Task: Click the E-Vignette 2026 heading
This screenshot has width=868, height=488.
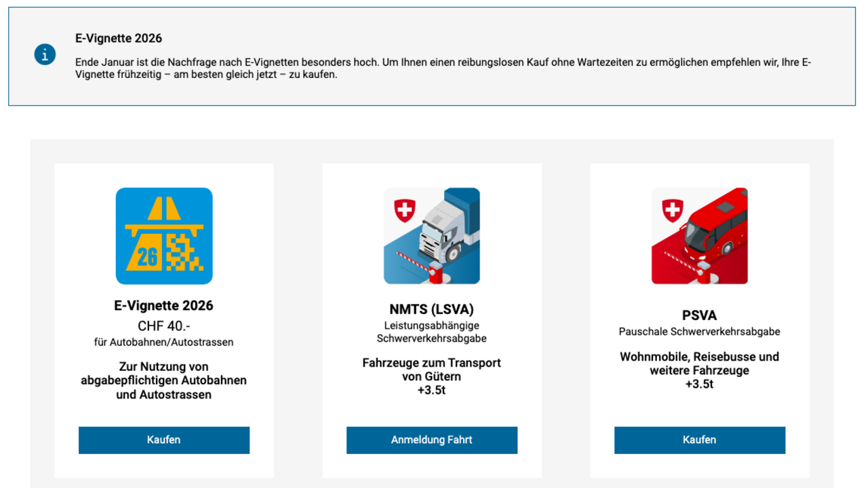Action: click(x=163, y=305)
